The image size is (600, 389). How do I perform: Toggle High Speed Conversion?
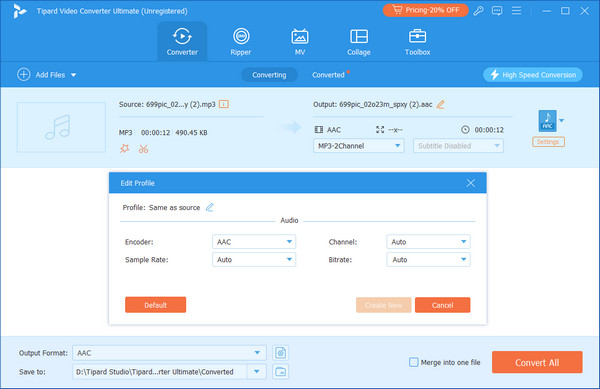coord(533,75)
